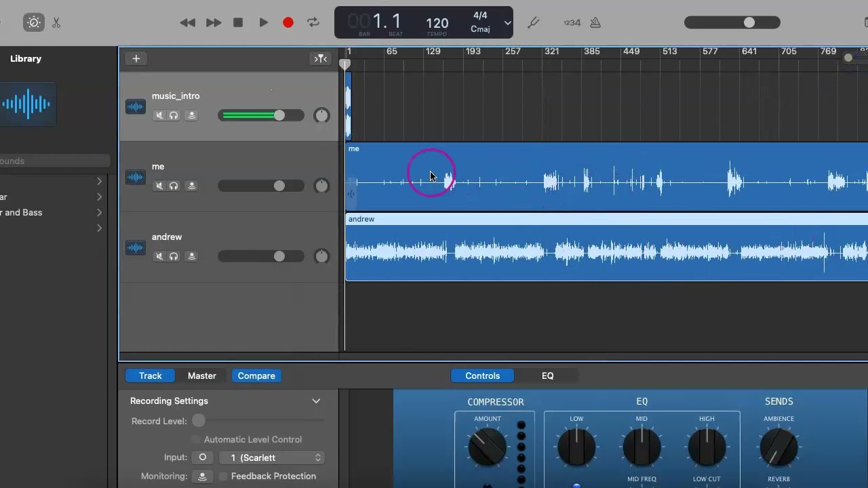Click the fast forward button
The width and height of the screenshot is (868, 488).
(213, 22)
